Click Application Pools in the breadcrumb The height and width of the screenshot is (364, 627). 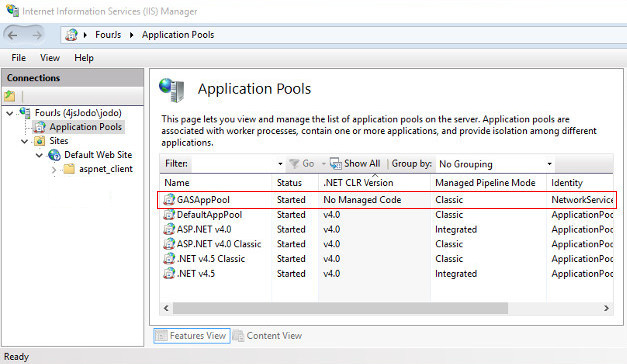178,35
